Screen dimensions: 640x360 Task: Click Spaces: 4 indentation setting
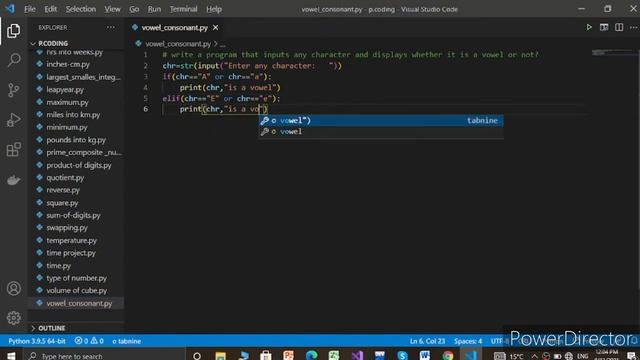(x=468, y=341)
